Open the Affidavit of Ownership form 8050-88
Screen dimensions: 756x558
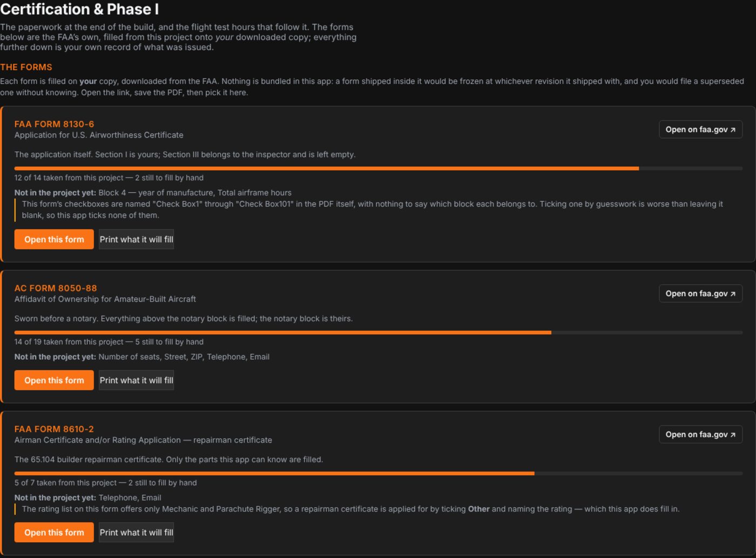(54, 380)
